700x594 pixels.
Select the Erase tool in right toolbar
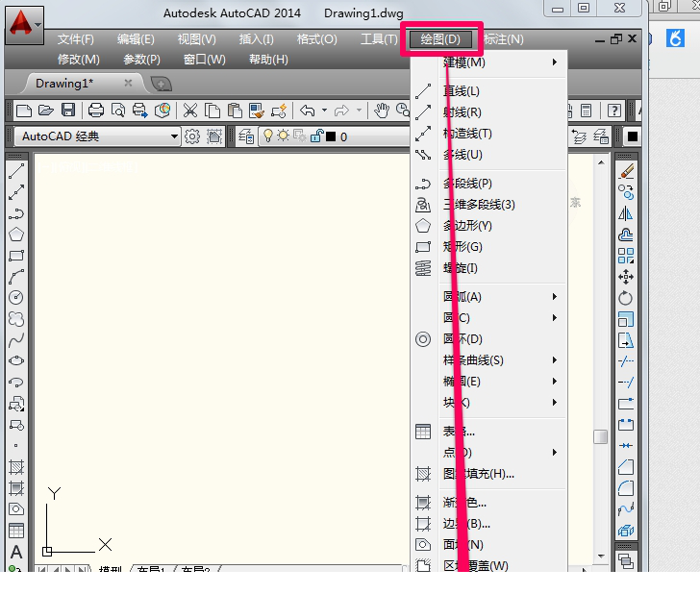point(626,171)
